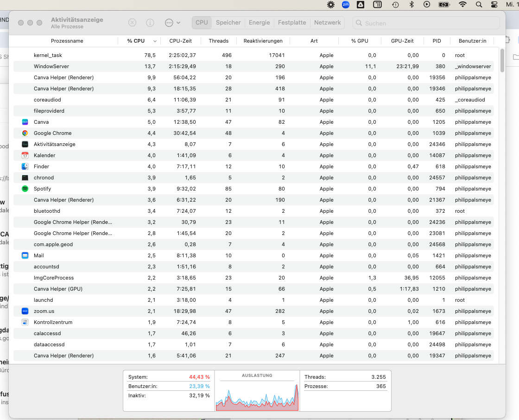Image resolution: width=519 pixels, height=420 pixels.
Task: Open the Netzwerk tab
Action: 327,23
